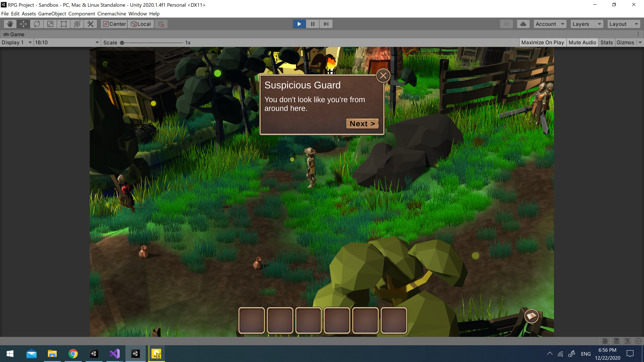Click the Step Forward button
Screen dimensions: 644x362
tap(326, 24)
